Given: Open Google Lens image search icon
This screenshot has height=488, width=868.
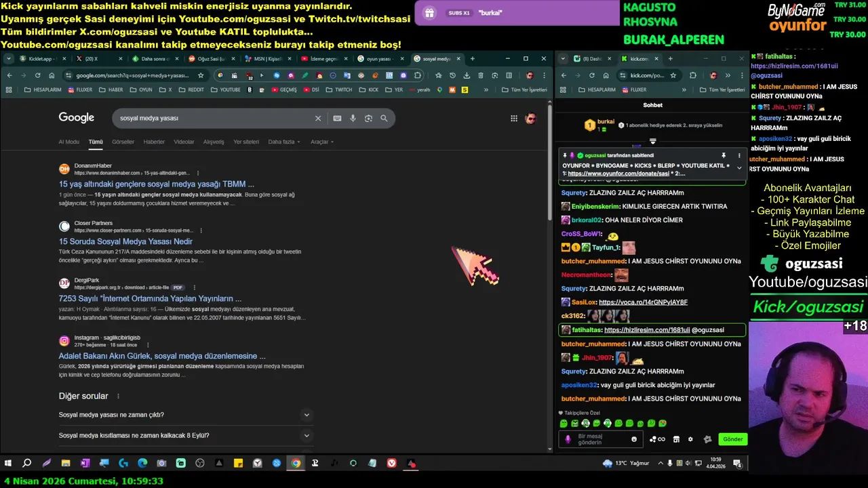Looking at the screenshot, I should point(368,118).
